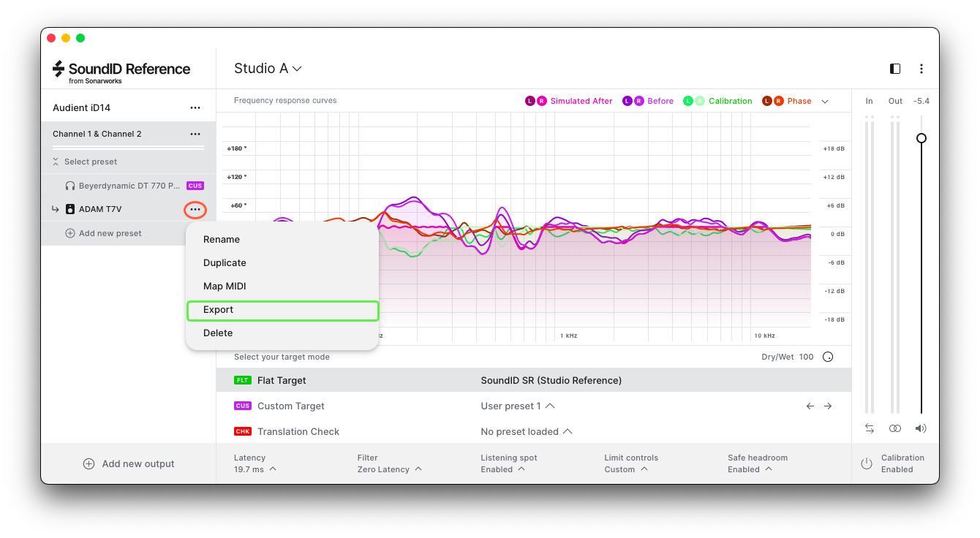Open the No preset loaded dropdown
This screenshot has width=980, height=538.
(x=527, y=432)
